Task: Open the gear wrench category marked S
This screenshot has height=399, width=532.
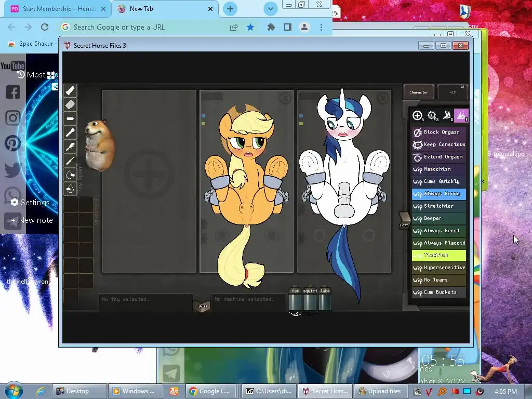Action: pyautogui.click(x=432, y=116)
